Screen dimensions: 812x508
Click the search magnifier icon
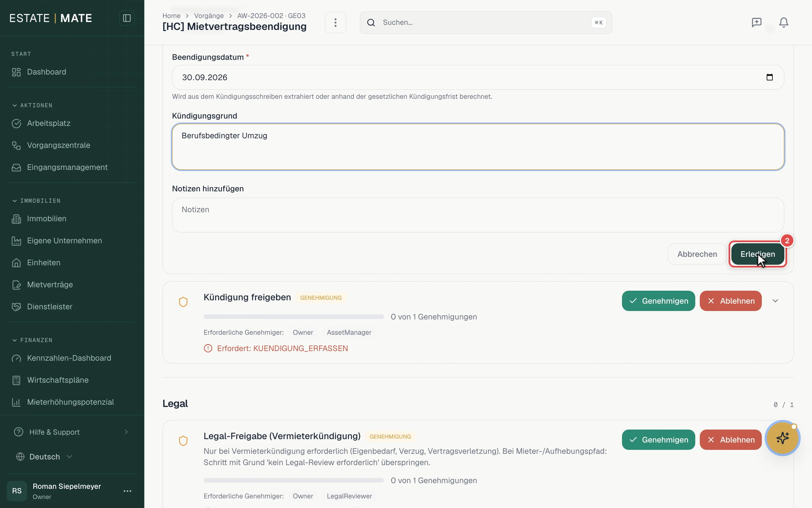(x=371, y=23)
